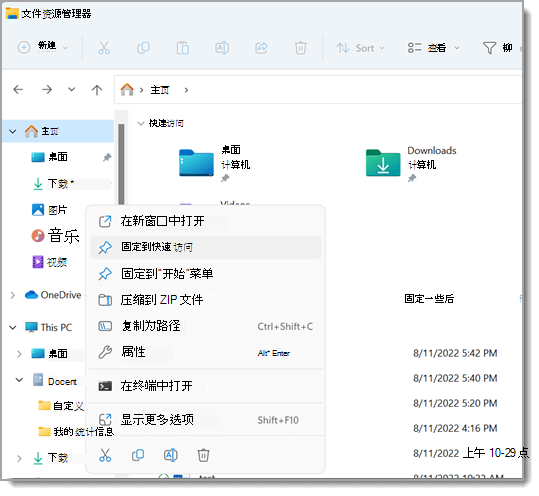Collapse the 主页 node in the sidebar
The height and width of the screenshot is (496, 539).
coord(13,131)
